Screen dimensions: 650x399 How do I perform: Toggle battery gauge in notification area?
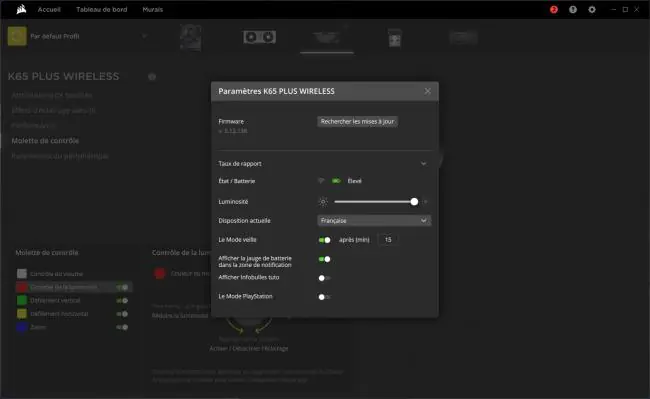click(x=324, y=259)
